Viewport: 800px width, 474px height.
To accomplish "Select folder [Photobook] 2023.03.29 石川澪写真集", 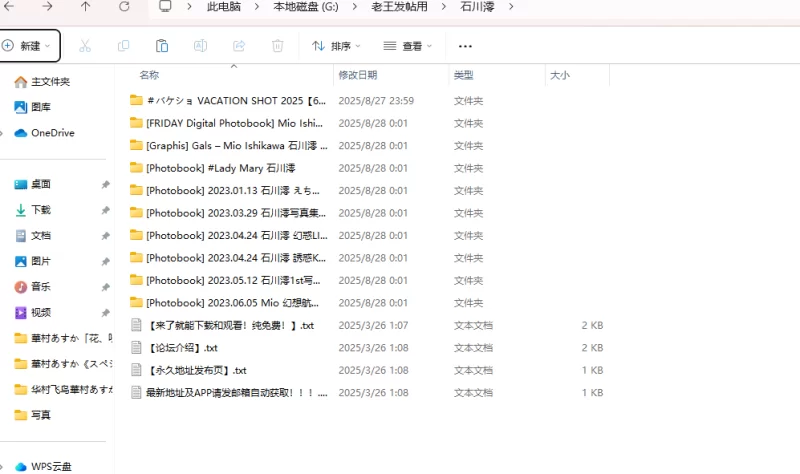I will (228, 213).
